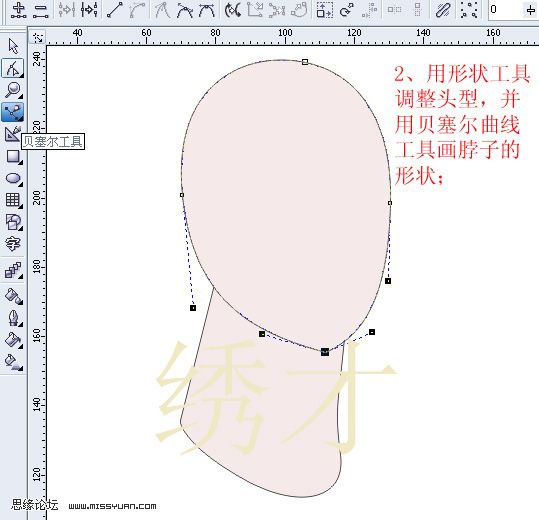Open the curve smoothness slider button

pyautogui.click(x=530, y=10)
